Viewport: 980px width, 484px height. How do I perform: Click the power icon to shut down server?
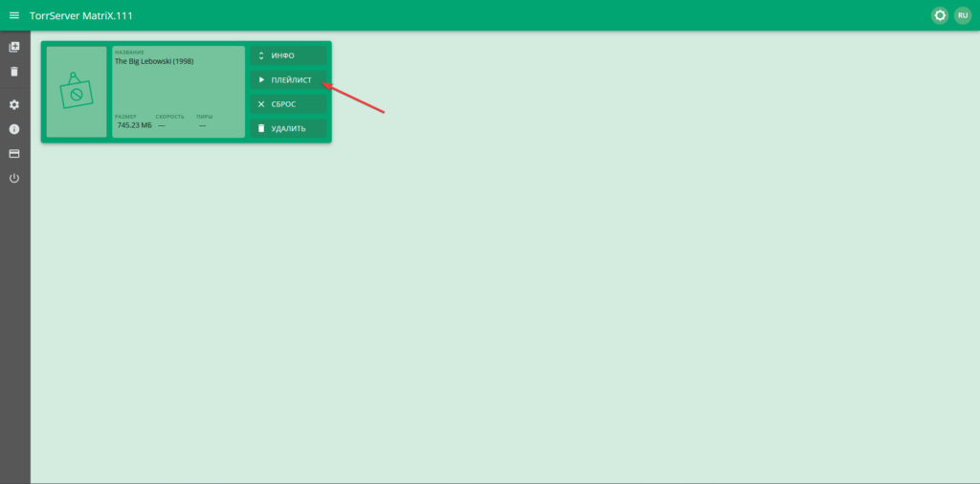tap(14, 178)
